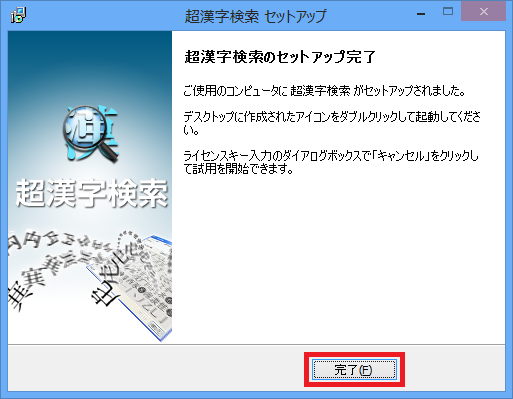Viewport: 513px width, 399px height.
Task: Click the magnifying glass 漢 logo
Action: (91, 133)
